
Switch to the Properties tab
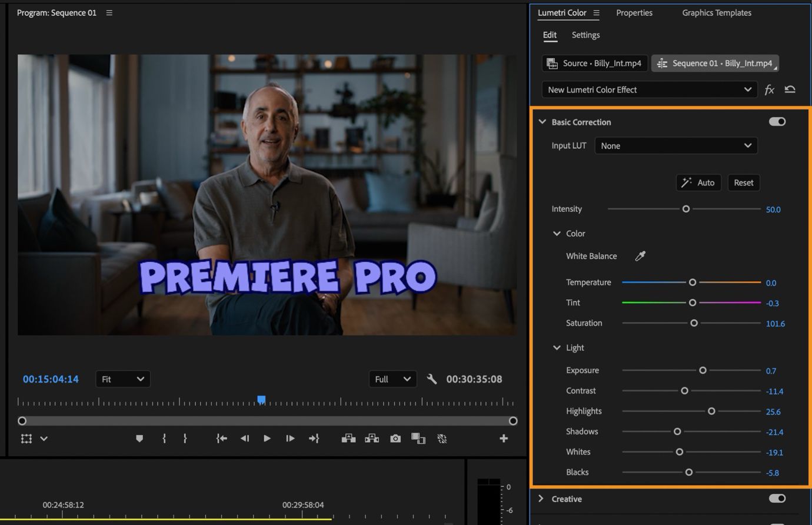(634, 13)
